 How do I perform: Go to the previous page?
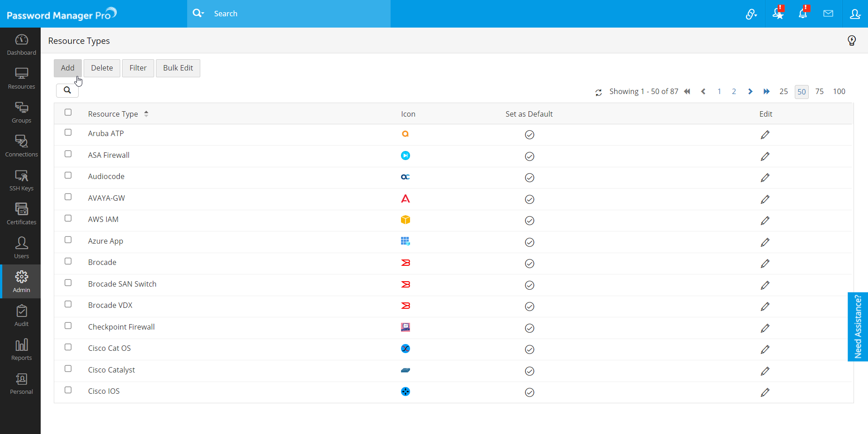[x=703, y=92]
